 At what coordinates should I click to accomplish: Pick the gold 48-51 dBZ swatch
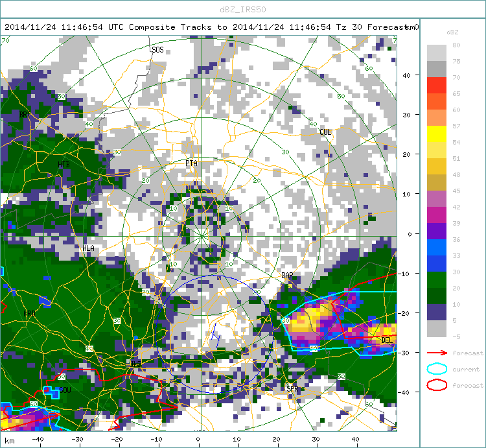pos(436,166)
